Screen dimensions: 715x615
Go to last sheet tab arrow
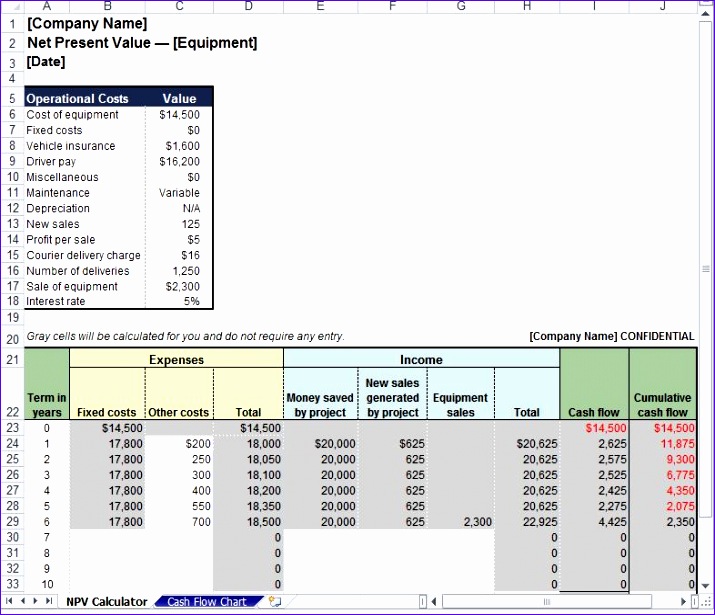point(49,601)
